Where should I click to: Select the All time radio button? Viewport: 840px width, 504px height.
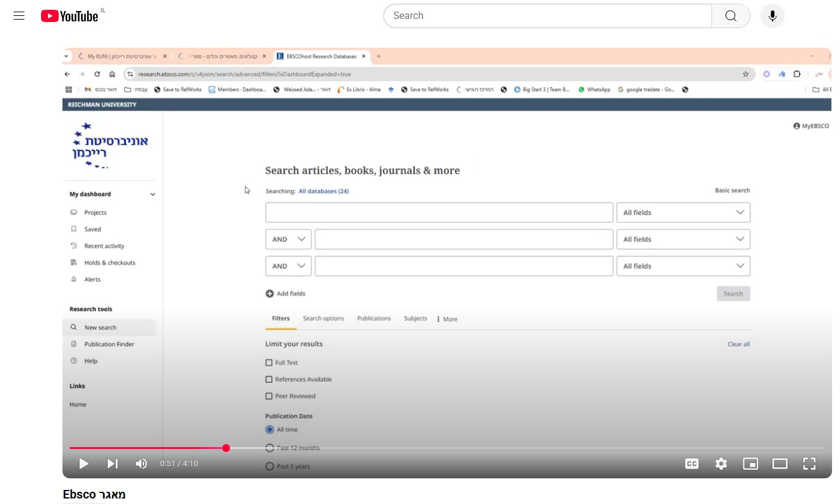pyautogui.click(x=269, y=430)
